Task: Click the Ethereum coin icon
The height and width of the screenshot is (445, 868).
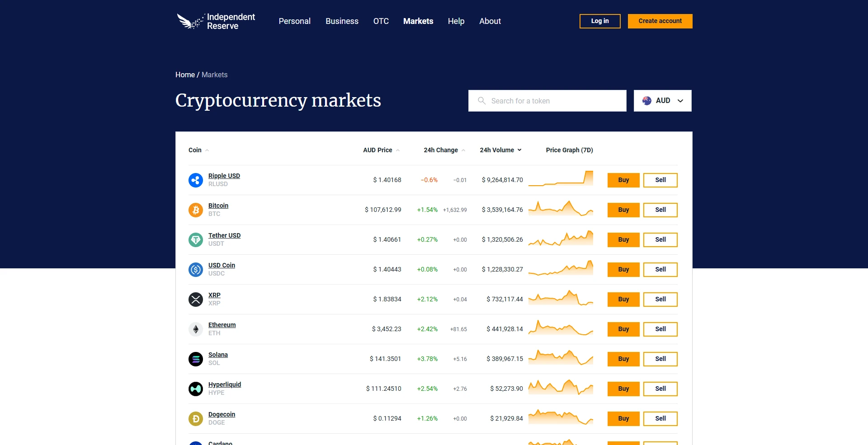Action: (196, 329)
